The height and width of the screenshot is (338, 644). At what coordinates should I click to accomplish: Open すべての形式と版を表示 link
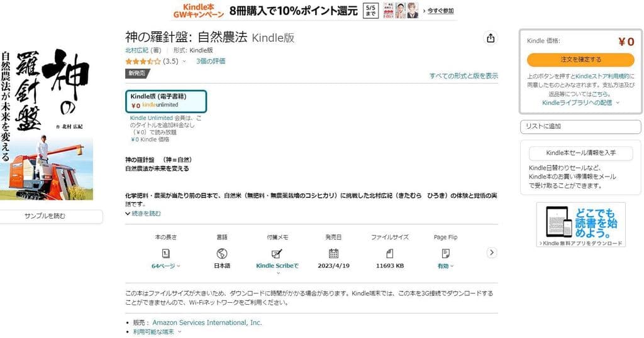click(464, 76)
